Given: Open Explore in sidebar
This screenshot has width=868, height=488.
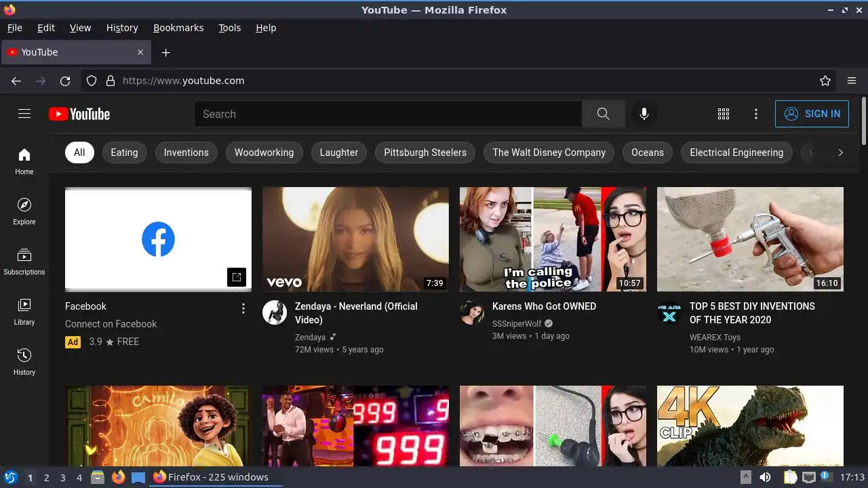Looking at the screenshot, I should coord(24,211).
